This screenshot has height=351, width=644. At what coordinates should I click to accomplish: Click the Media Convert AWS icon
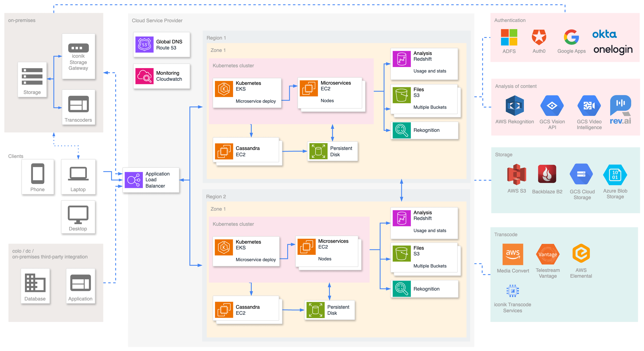(x=513, y=254)
